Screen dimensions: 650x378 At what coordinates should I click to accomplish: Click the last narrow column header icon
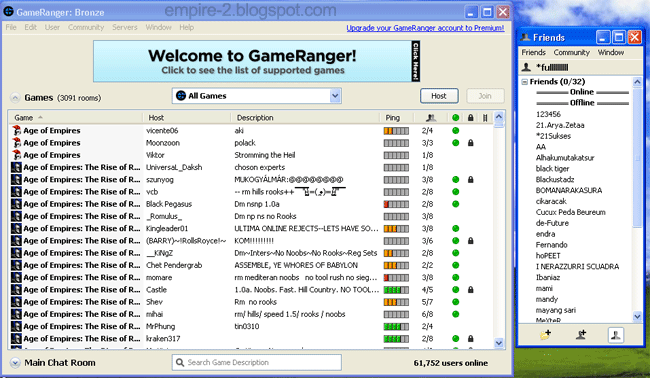[x=485, y=118]
